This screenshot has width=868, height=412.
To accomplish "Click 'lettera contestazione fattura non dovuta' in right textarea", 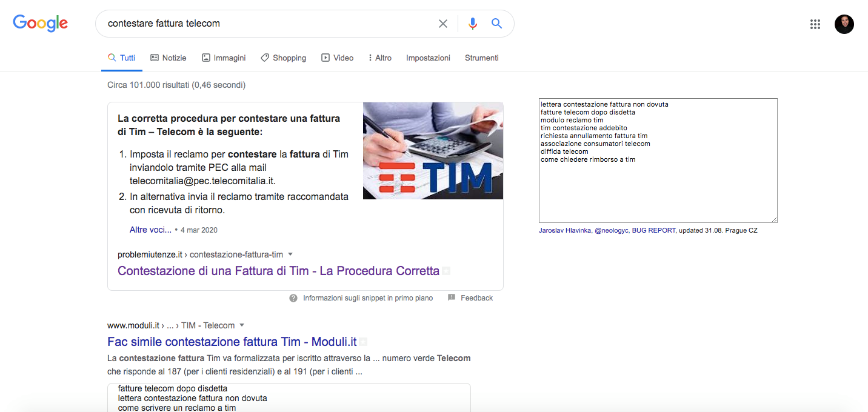I will (x=604, y=104).
